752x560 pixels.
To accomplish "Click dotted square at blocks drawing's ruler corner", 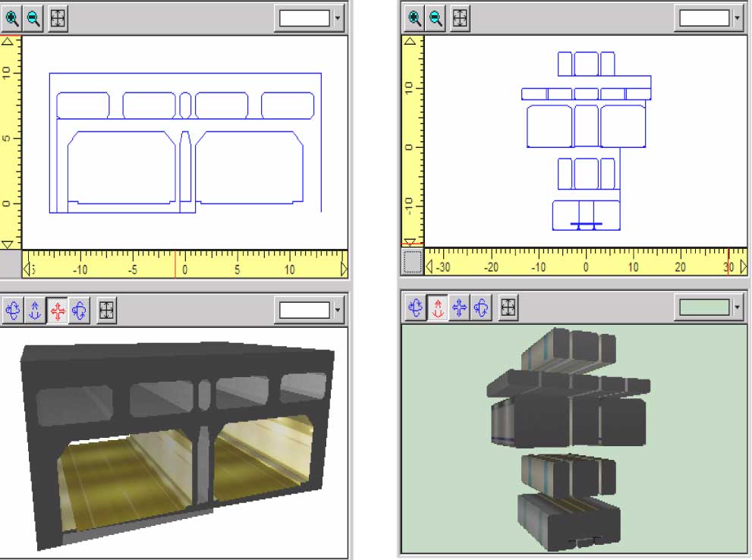I will tap(413, 262).
